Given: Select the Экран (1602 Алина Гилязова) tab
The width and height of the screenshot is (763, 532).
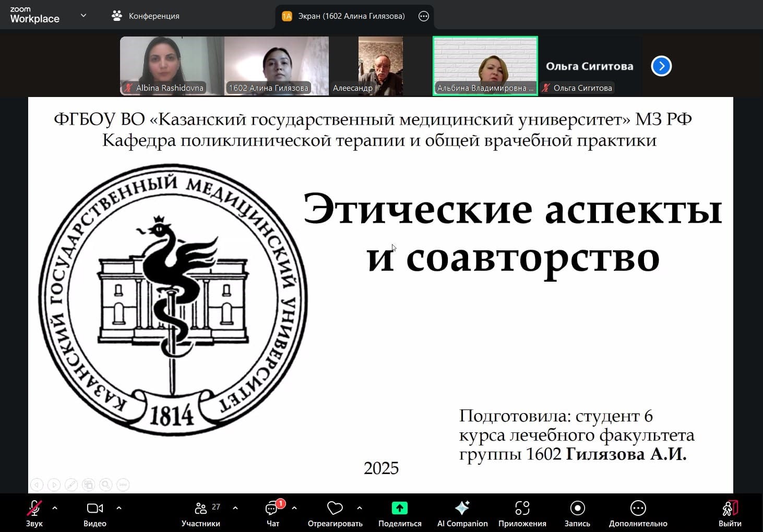Looking at the screenshot, I should point(344,16).
